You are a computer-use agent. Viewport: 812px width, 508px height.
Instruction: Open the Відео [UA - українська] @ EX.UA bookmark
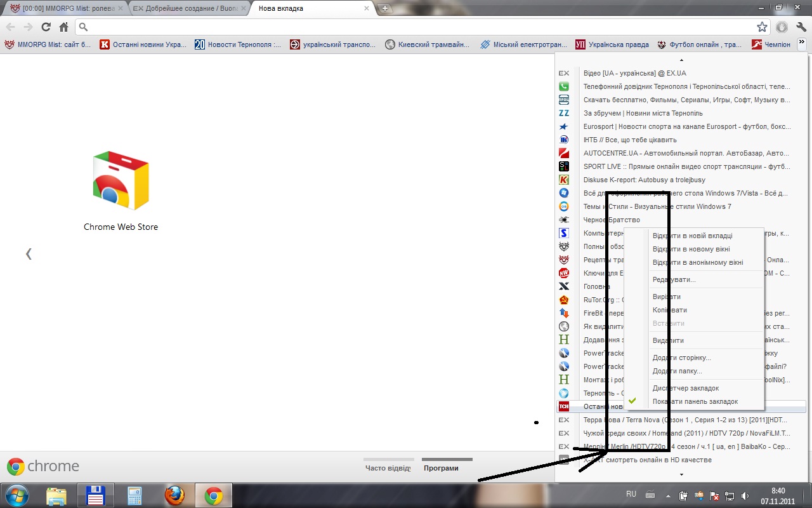681,73
